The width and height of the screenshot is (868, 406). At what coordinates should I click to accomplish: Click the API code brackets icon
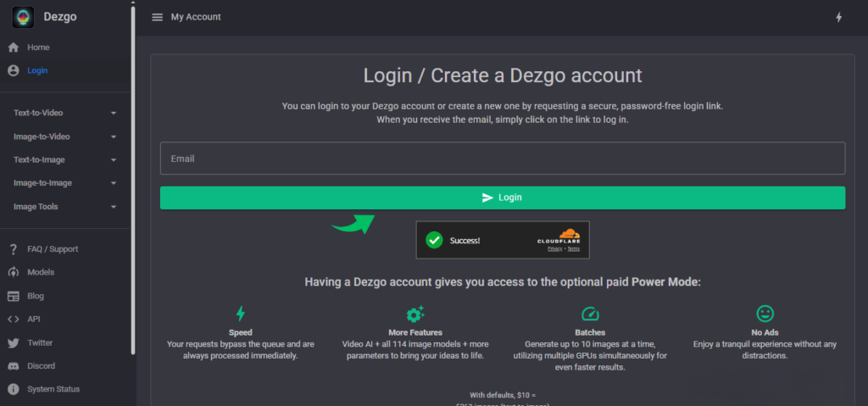coord(14,319)
